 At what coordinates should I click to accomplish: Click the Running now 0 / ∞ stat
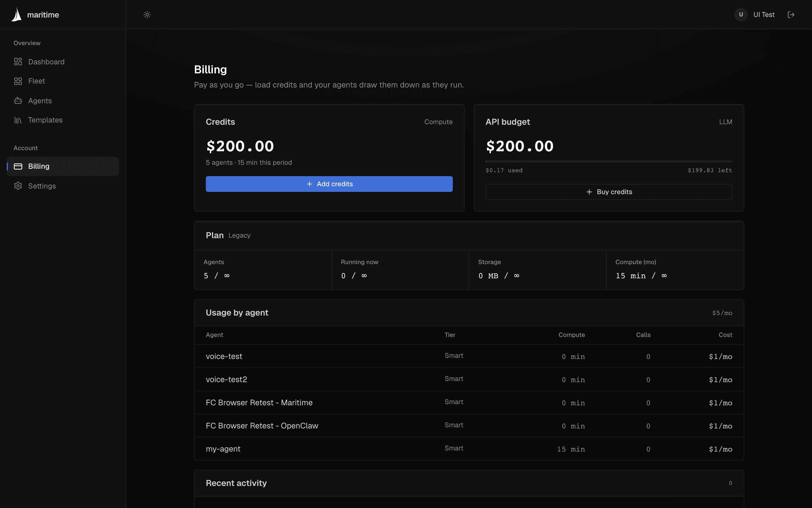point(400,270)
